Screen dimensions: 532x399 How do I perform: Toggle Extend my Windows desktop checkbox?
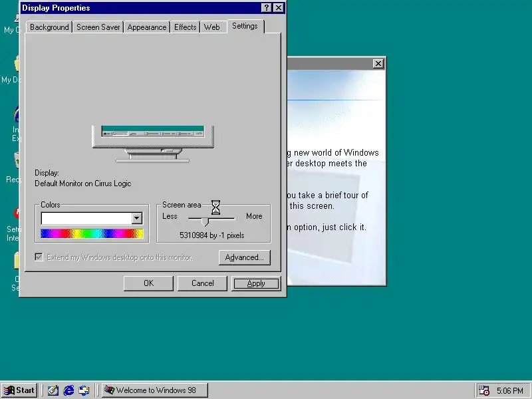pos(39,257)
